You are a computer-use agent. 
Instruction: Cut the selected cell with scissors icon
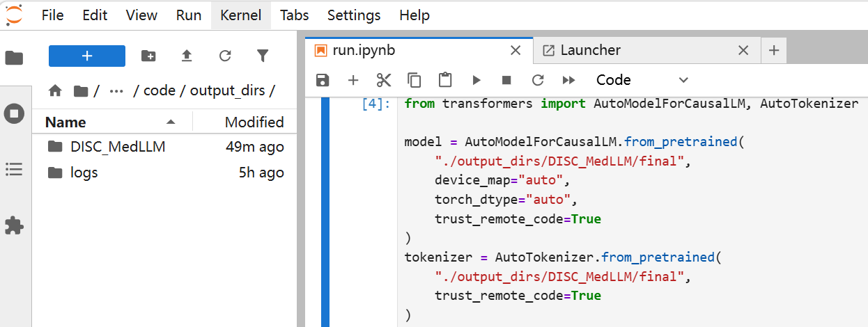point(384,80)
